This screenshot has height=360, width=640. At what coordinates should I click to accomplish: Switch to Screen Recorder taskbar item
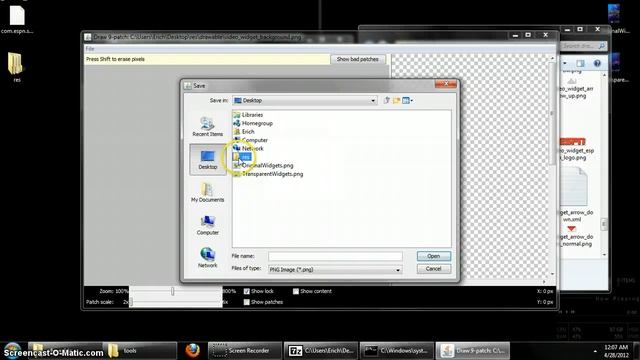245,351
